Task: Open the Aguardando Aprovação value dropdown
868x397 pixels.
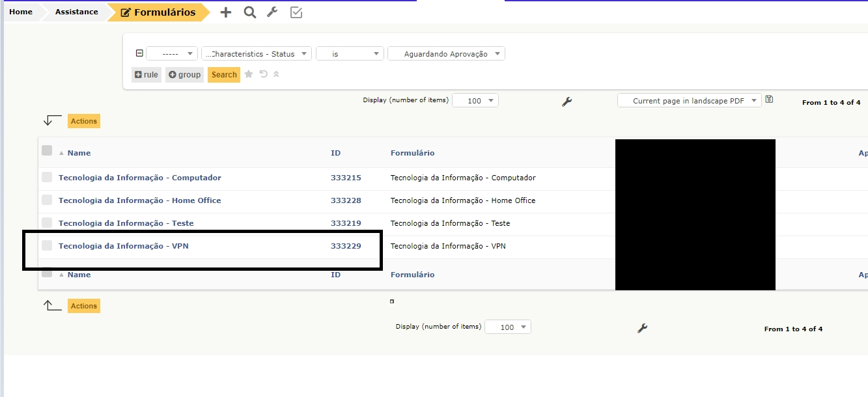Action: (446, 53)
